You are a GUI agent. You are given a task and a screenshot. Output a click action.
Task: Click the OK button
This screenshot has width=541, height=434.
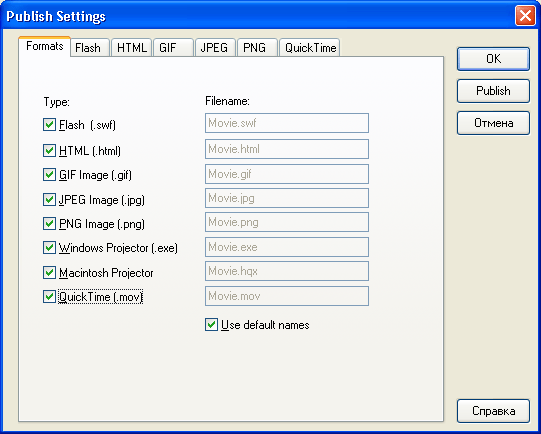pyautogui.click(x=493, y=59)
